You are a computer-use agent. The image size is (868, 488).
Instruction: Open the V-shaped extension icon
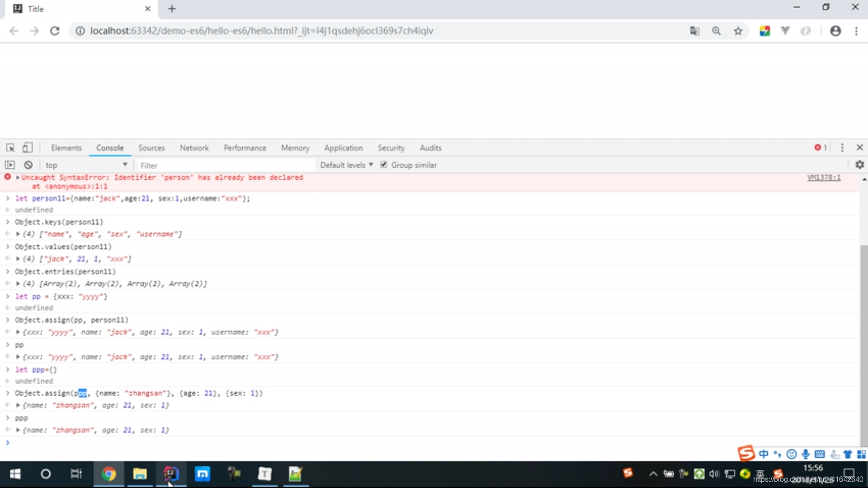tap(785, 31)
